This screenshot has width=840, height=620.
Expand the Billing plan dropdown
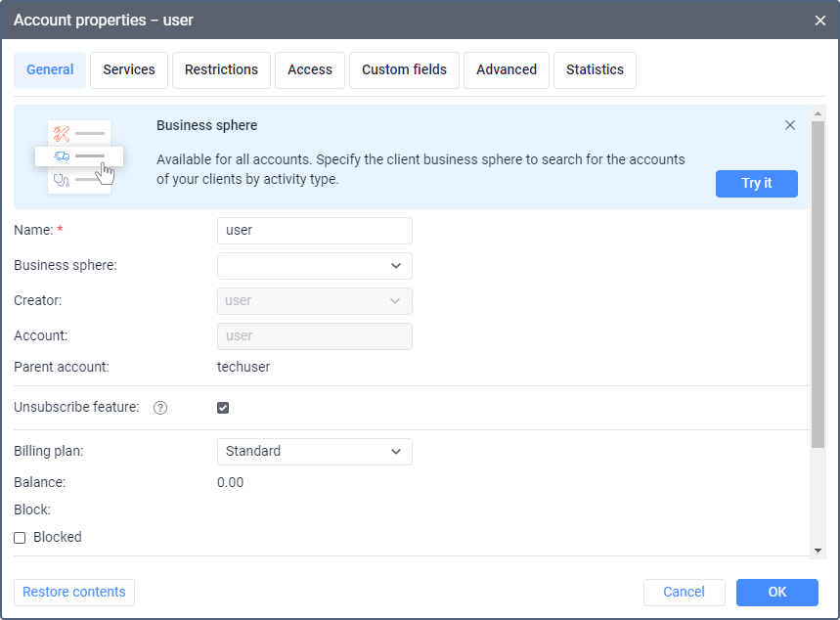coord(314,452)
